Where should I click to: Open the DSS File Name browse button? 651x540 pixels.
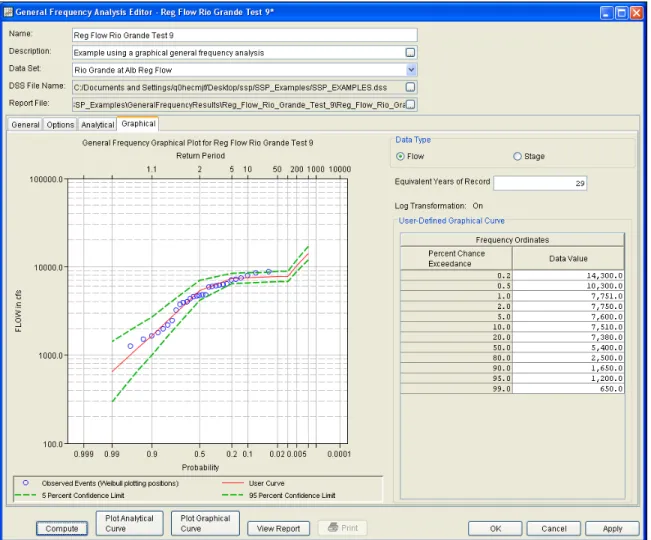410,87
